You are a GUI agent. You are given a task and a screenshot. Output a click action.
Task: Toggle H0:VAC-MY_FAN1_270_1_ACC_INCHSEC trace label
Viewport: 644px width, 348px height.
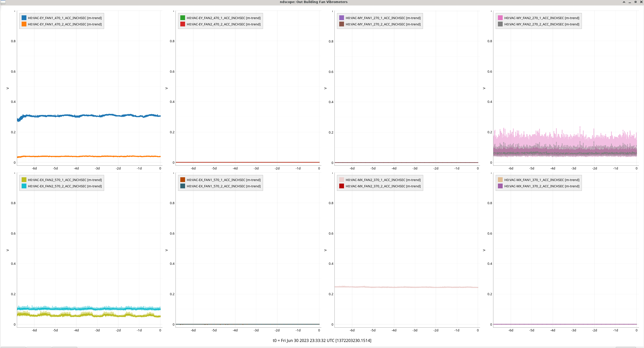[383, 18]
